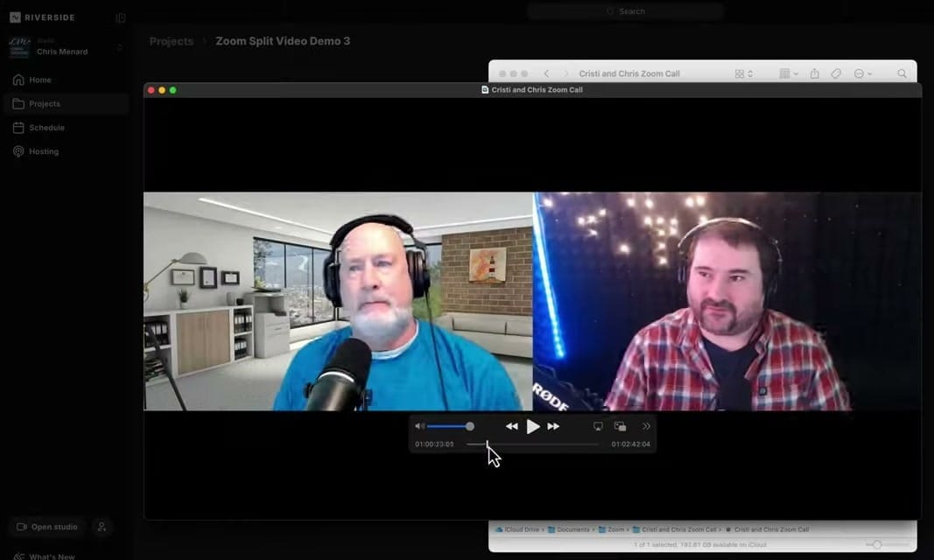Viewport: 934px width, 560px height.
Task: Collapse the Riverside sidebar panel
Action: click(120, 17)
